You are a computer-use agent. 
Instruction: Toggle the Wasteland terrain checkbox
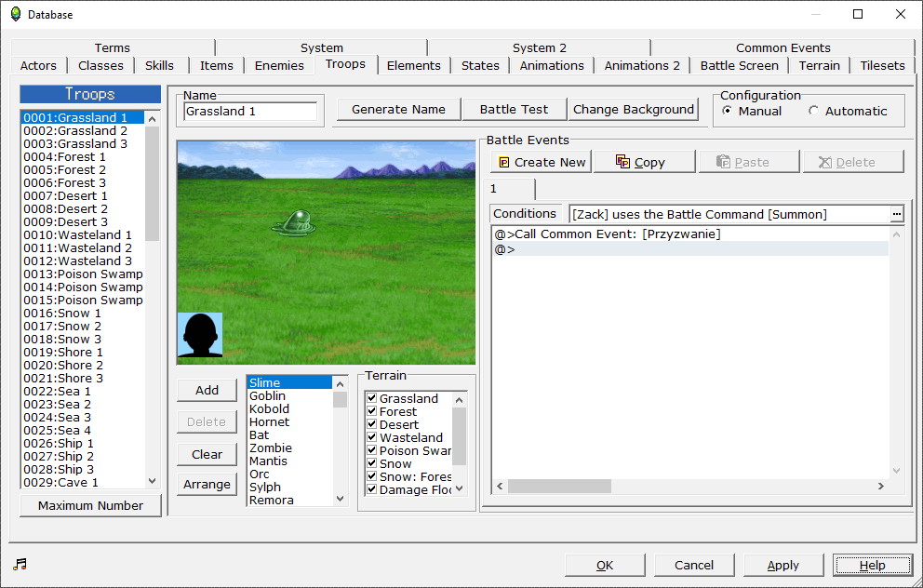click(371, 436)
